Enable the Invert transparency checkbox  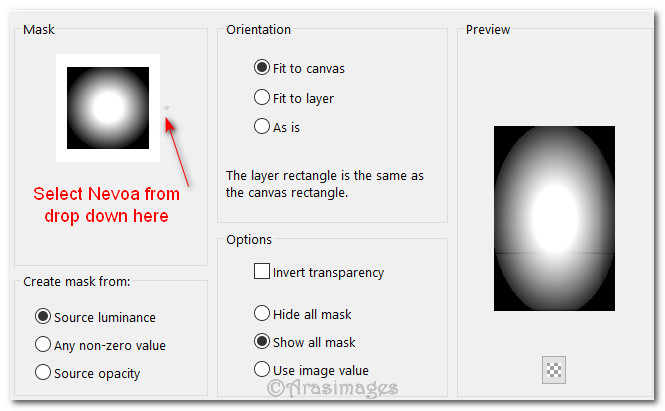click(x=262, y=271)
